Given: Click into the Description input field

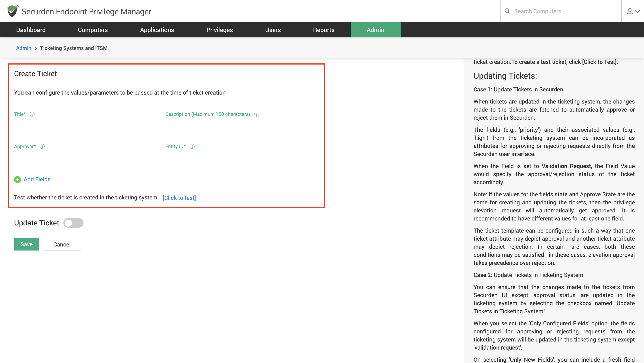Looking at the screenshot, I should tap(236, 125).
